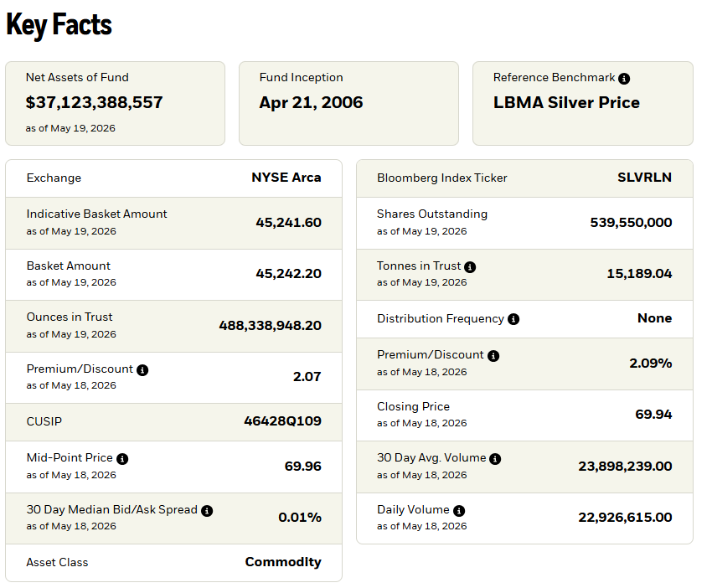Click the Fund Inception date card
The height and width of the screenshot is (588, 712).
[x=348, y=104]
